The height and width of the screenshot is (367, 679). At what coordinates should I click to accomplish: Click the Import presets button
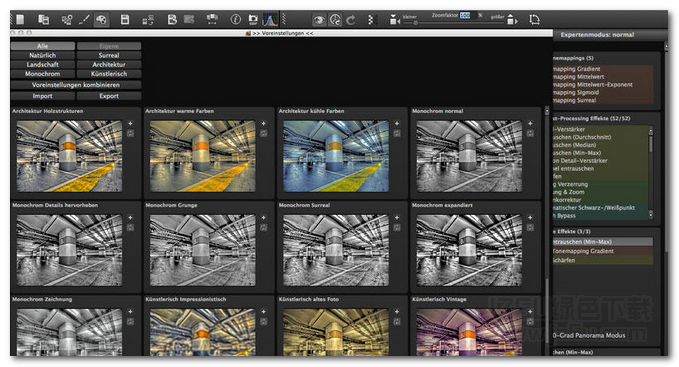click(x=42, y=96)
